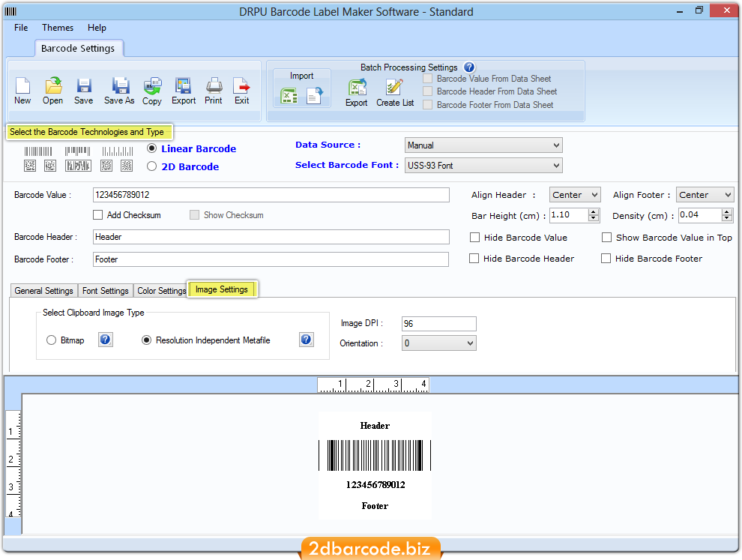Open Batch Processing Settings help icon
This screenshot has height=560, width=742.
click(x=469, y=67)
